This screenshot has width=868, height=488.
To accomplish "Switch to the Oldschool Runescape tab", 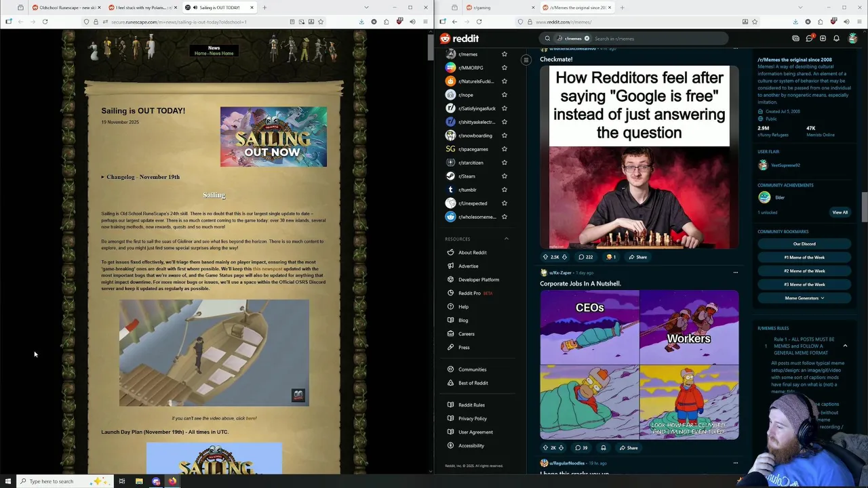I will click(x=66, y=7).
